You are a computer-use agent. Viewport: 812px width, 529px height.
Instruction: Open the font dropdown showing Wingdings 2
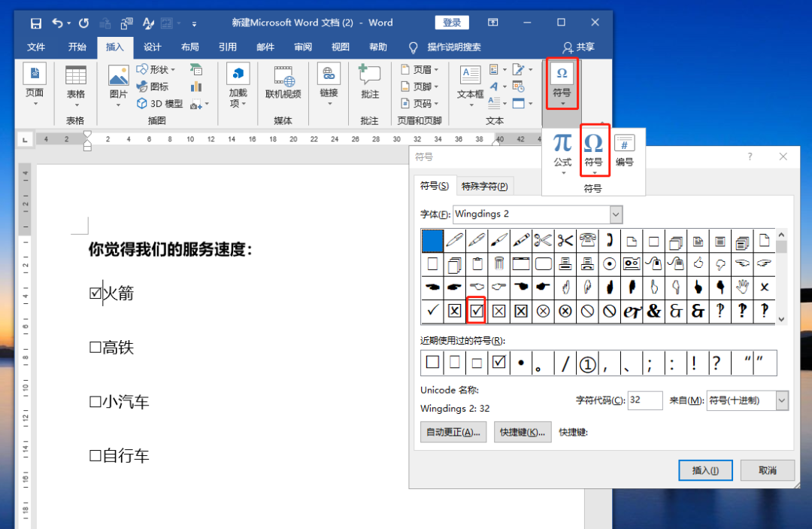[x=615, y=214]
